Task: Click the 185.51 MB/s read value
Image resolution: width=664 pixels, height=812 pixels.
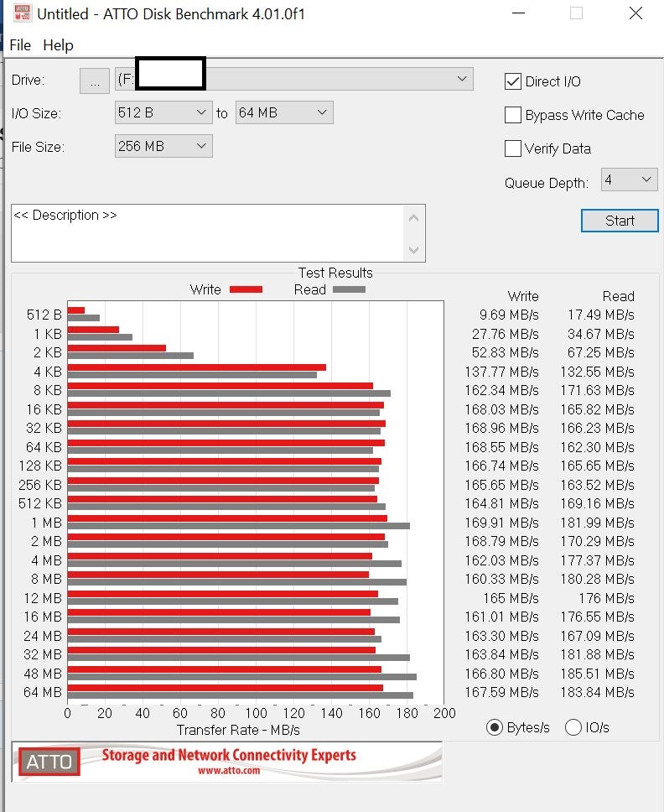Action: 597,674
